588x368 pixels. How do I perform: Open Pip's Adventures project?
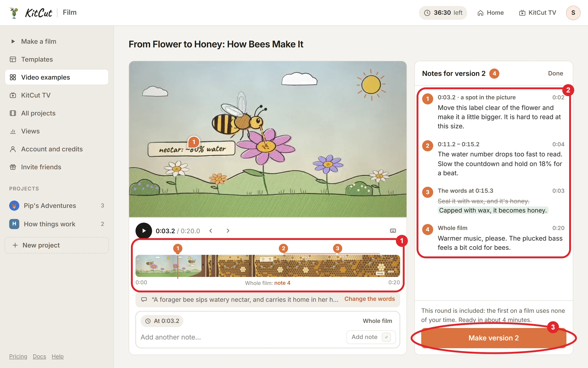click(57, 206)
